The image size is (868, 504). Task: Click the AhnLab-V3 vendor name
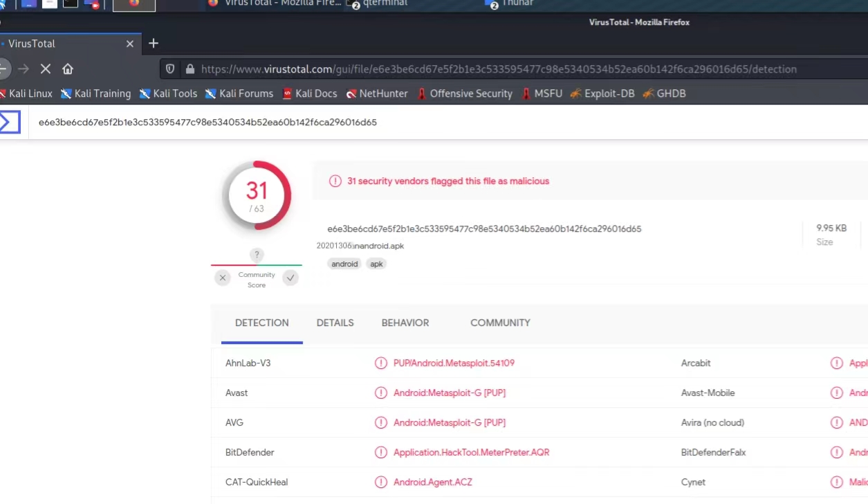(248, 363)
